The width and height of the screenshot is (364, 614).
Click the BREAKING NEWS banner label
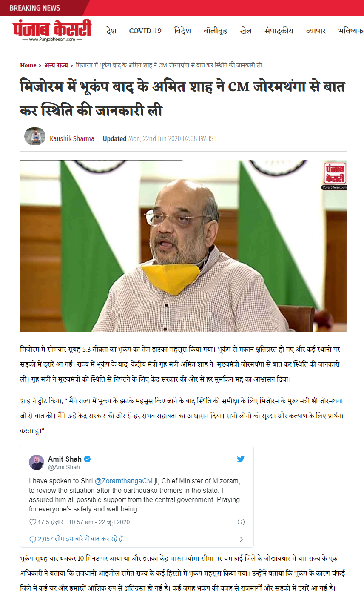[x=35, y=8]
